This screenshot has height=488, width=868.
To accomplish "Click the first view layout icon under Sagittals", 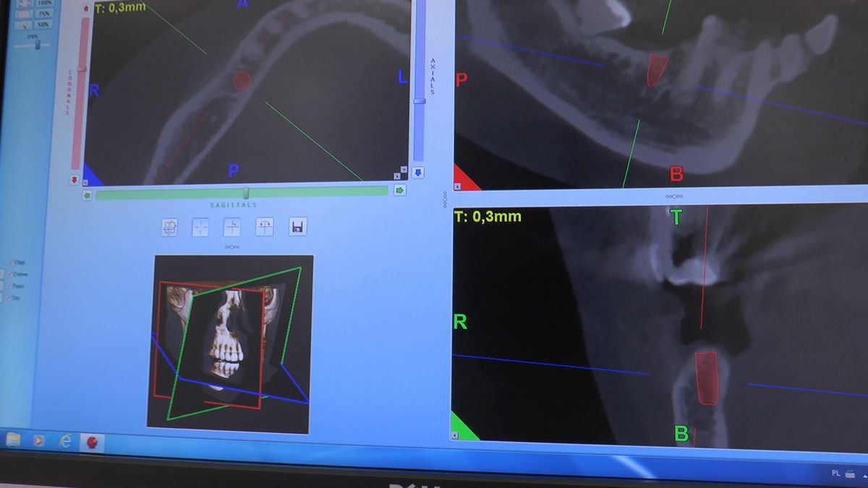I will [x=169, y=228].
